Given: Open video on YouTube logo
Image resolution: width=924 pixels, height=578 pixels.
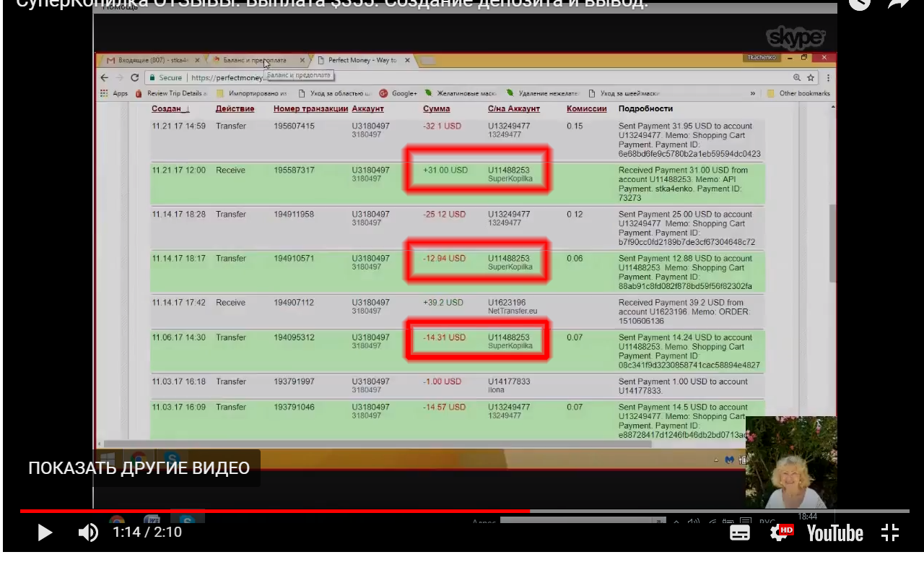Looking at the screenshot, I should click(834, 533).
